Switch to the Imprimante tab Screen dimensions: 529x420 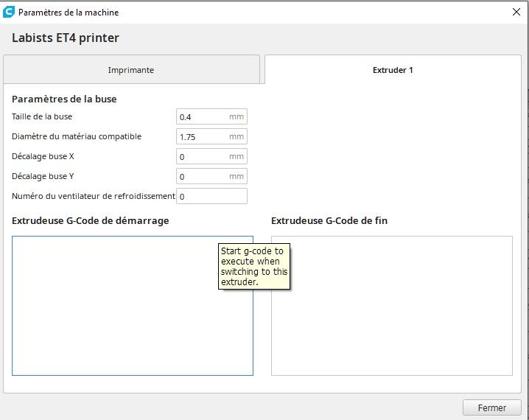pos(131,69)
